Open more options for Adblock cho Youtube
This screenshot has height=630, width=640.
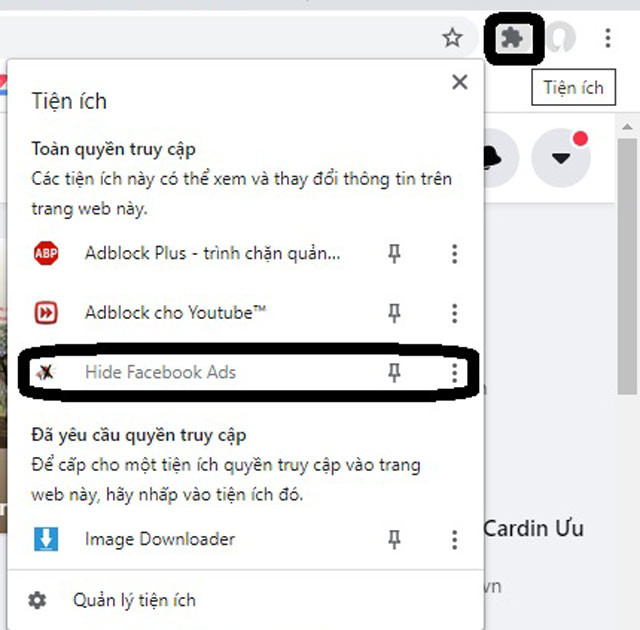pos(454,313)
